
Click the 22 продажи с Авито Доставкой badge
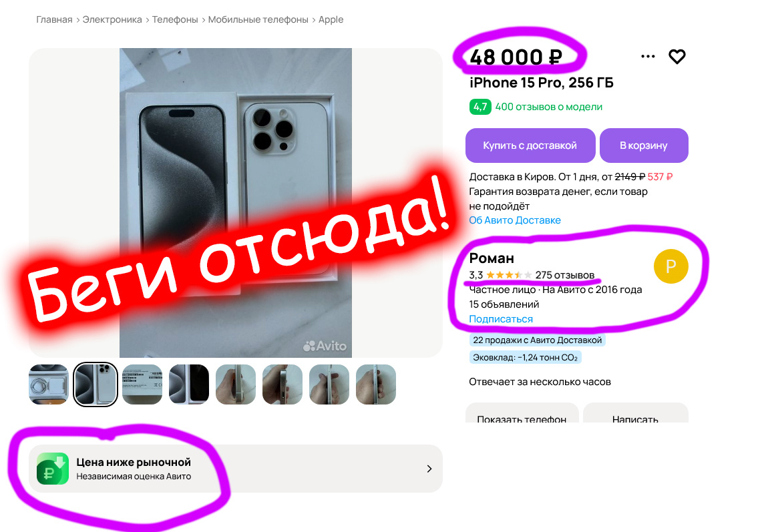(x=537, y=340)
